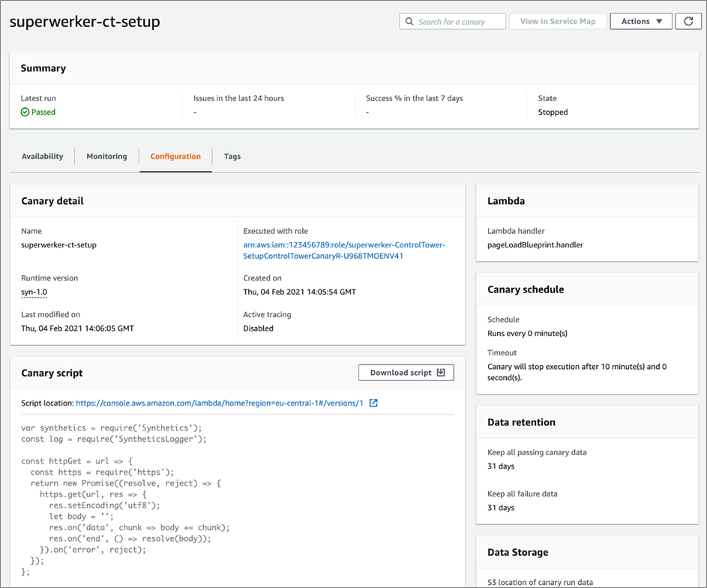Screen dimensions: 707x588
Task: Click the Disabled active tracing value
Action: pyautogui.click(x=259, y=328)
